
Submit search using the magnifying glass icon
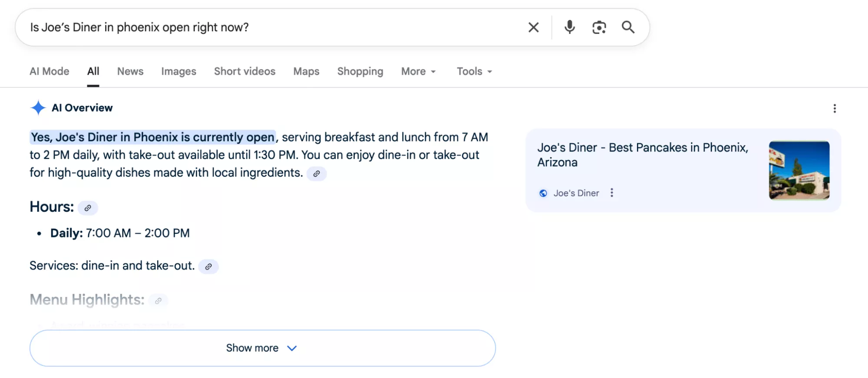click(628, 27)
